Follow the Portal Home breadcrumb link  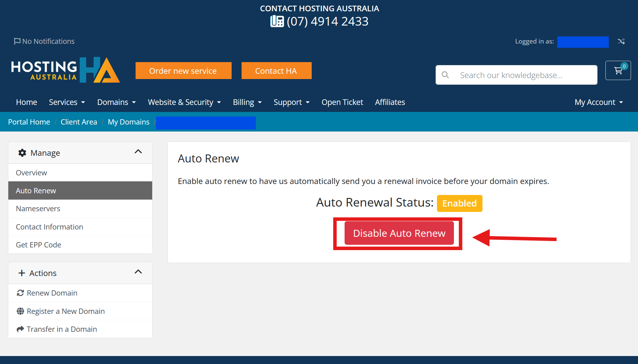click(x=29, y=122)
